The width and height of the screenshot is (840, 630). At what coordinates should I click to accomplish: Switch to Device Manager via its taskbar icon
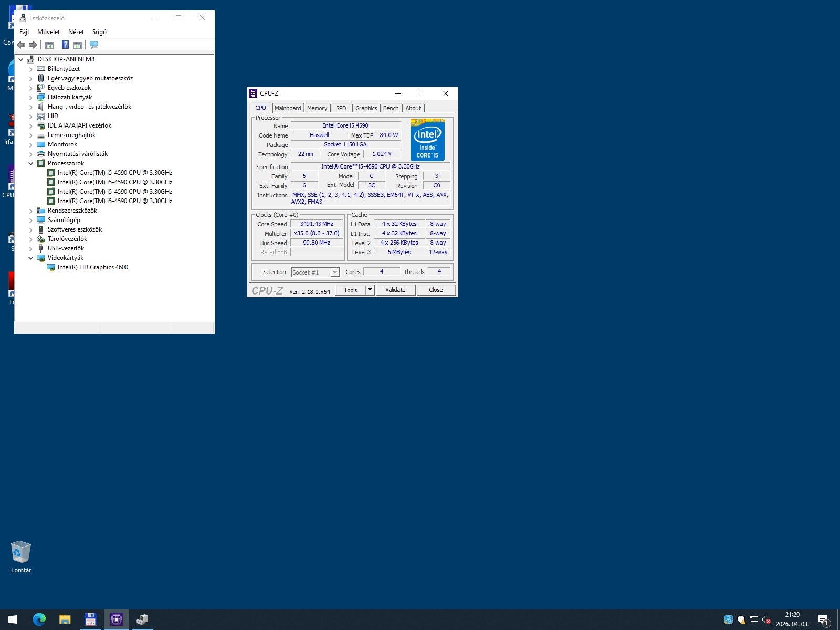pos(142,619)
